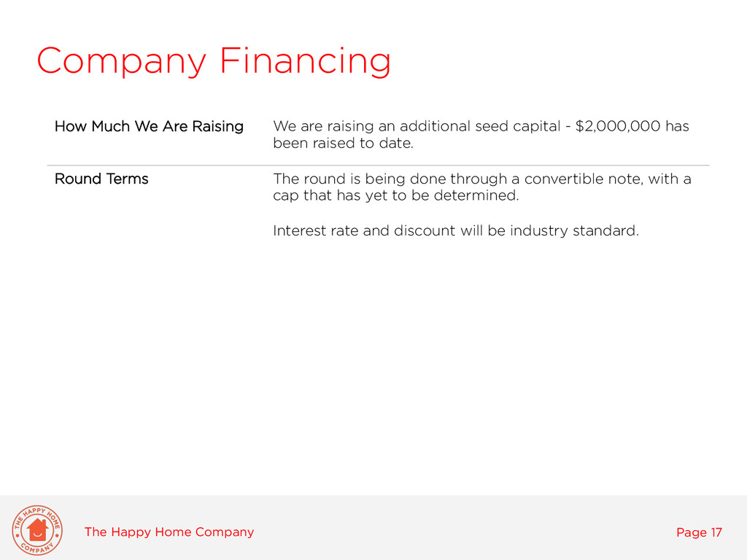Image resolution: width=747 pixels, height=560 pixels.
Task: Click the How Much We Are Raising heading
Action: pos(149,126)
